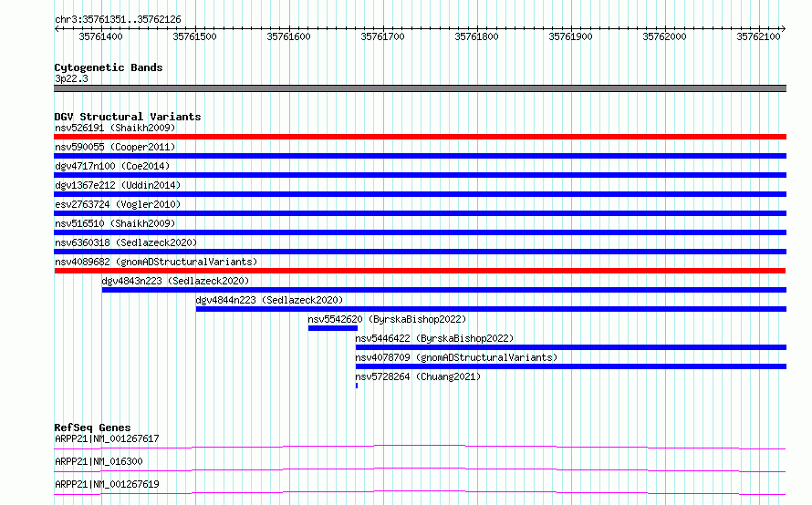The width and height of the screenshot is (812, 505).
Task: Open the ARPP21|NM_016300 gene label
Action: coord(99,461)
